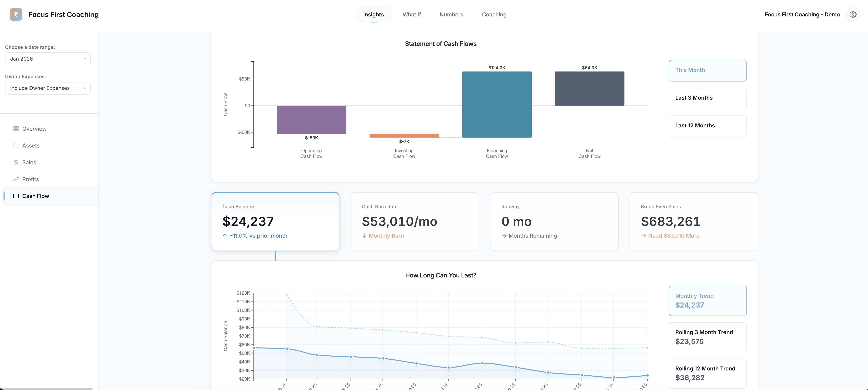Screen dimensions: 868x390
Task: Click the Last 12 Months button
Action: tap(707, 126)
